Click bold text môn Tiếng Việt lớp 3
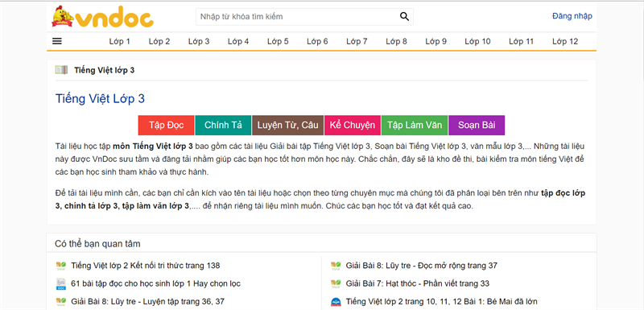Screen dimensions: 644x310 point(153,147)
